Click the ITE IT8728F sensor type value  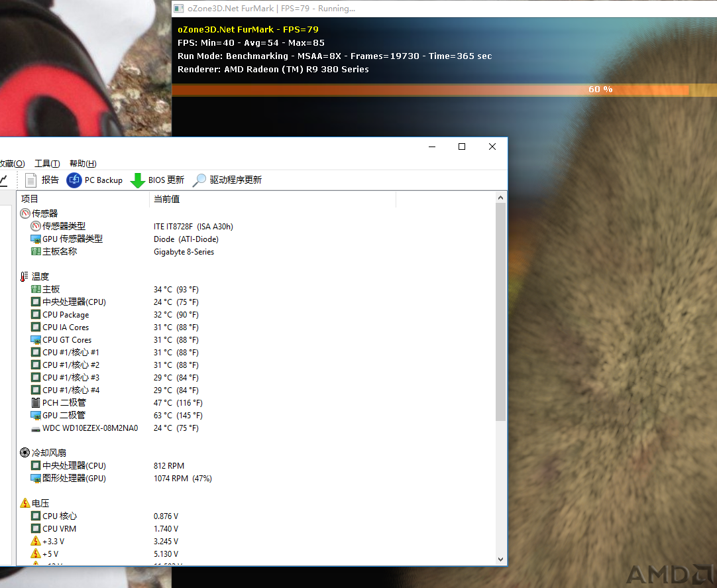point(193,227)
